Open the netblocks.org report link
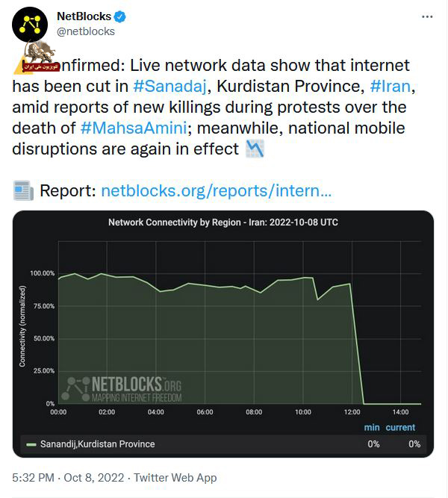The height and width of the screenshot is (498, 448). click(216, 191)
